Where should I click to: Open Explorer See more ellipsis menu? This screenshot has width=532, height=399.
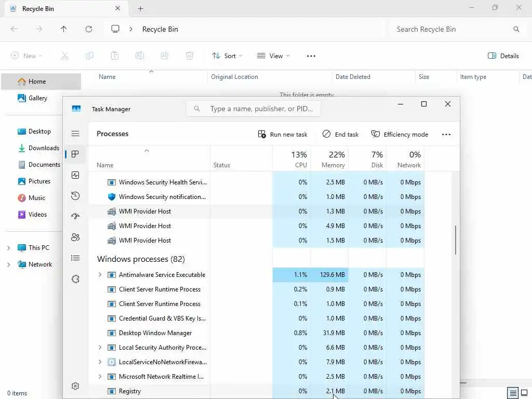pos(311,56)
